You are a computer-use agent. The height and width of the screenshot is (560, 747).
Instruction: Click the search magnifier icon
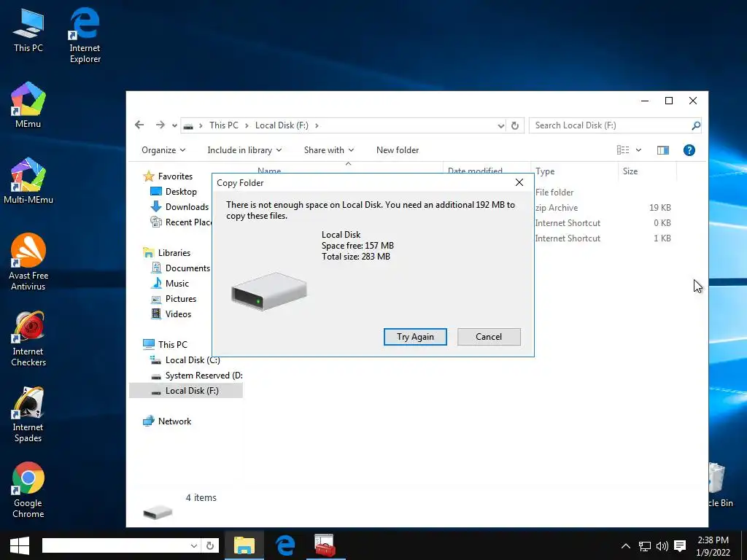click(695, 125)
